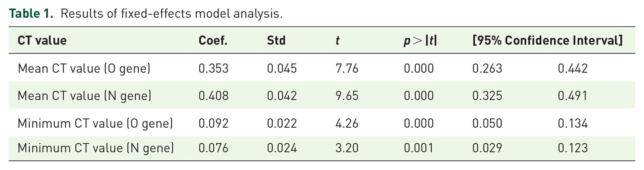Select the Minimum CT value (N gene) label
Image resolution: width=644 pixels, height=170 pixels.
(x=96, y=148)
